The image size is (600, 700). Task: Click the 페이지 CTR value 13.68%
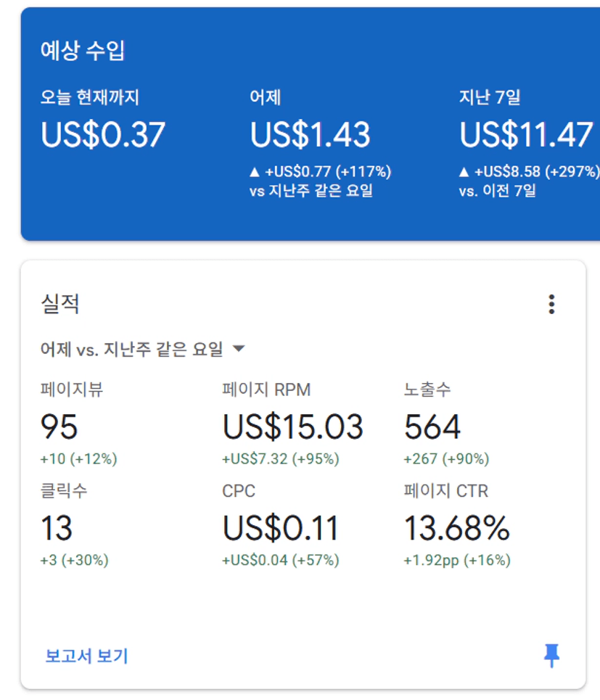[x=456, y=527]
